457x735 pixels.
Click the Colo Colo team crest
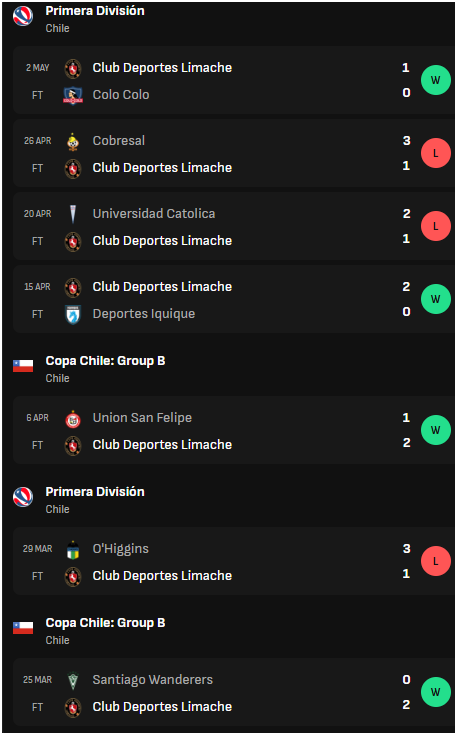click(x=73, y=95)
